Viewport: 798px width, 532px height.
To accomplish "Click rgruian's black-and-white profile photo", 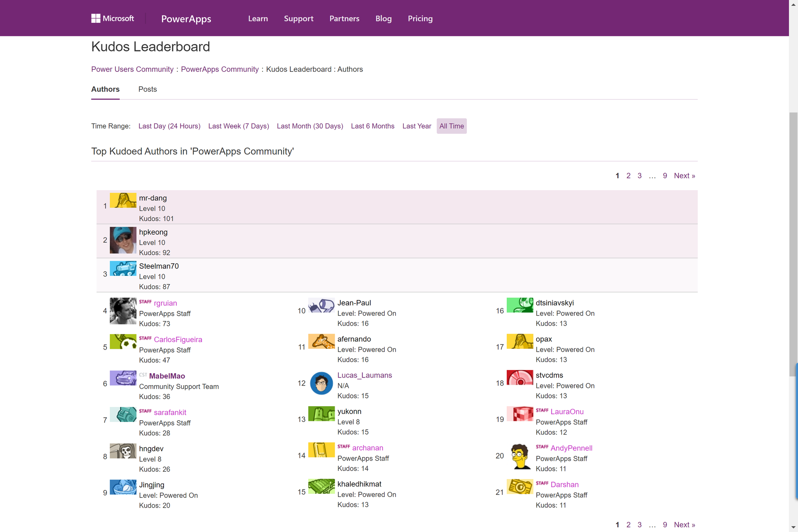I will [x=123, y=311].
